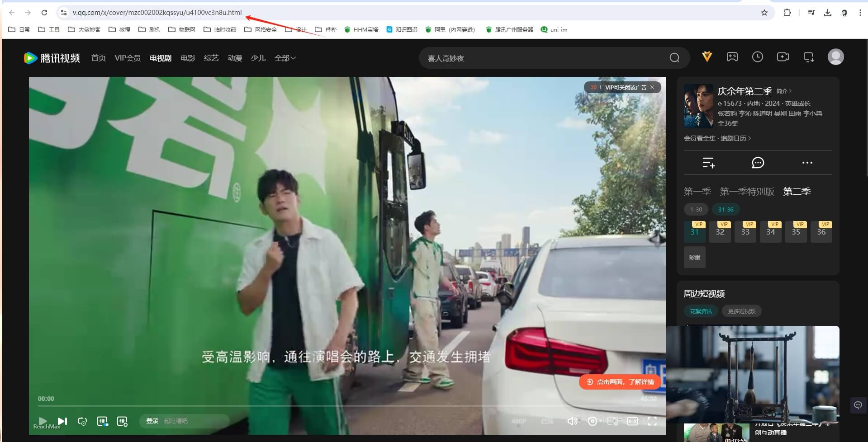Image resolution: width=868 pixels, height=442 pixels.
Task: Show episodes 1-30 range
Action: 696,209
